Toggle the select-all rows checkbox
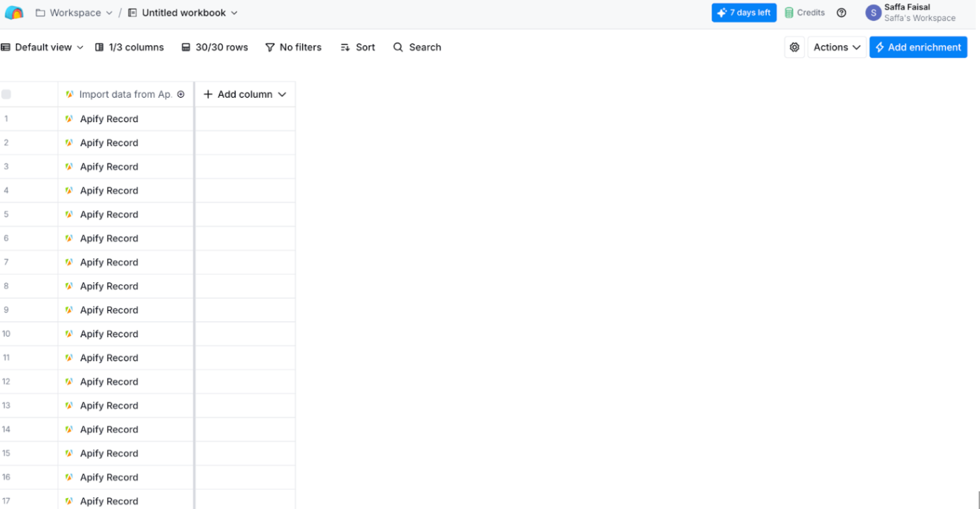This screenshot has width=980, height=509. (6, 94)
